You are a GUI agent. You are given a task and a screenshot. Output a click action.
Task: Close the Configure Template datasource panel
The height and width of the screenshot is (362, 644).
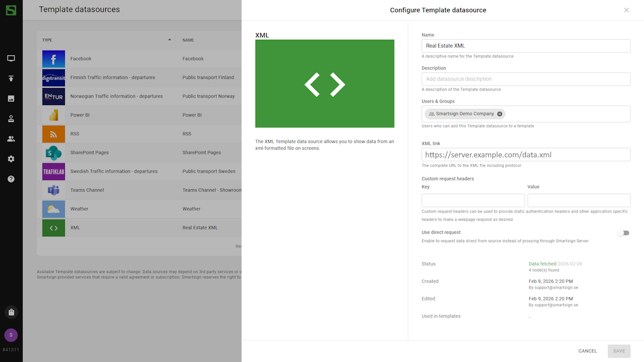626,10
